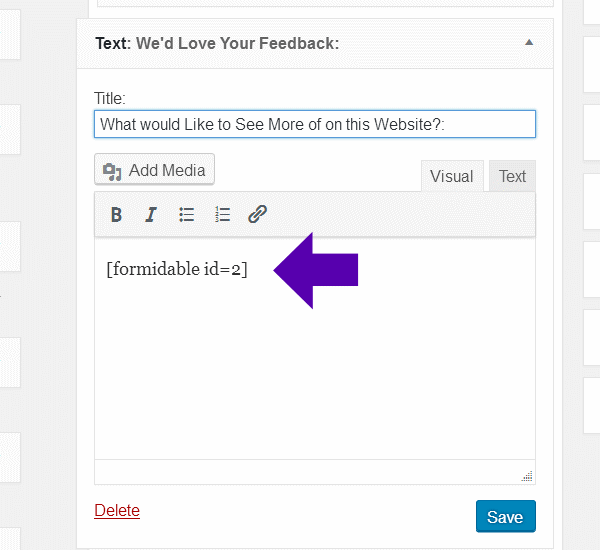600x550 pixels.
Task: Place cursor on the formidable id=2 shortcode
Action: tap(176, 270)
